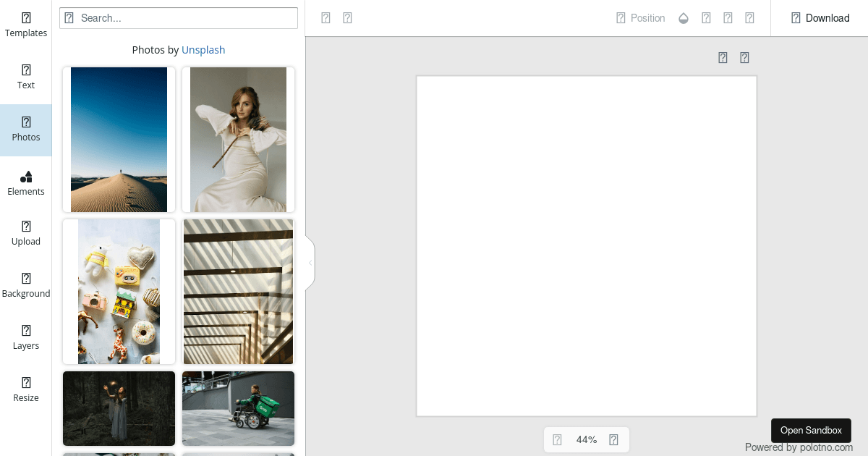This screenshot has height=456, width=868.
Task: Click the Redo icon in the top toolbar
Action: point(347,18)
